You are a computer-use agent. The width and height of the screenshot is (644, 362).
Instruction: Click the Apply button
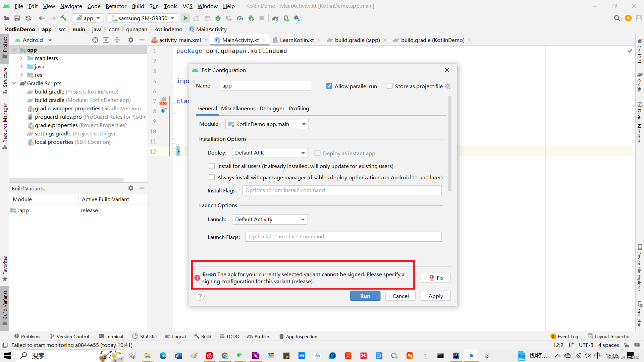(x=436, y=296)
